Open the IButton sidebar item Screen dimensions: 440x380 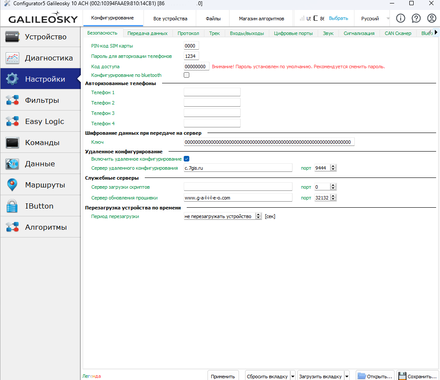tap(40, 206)
